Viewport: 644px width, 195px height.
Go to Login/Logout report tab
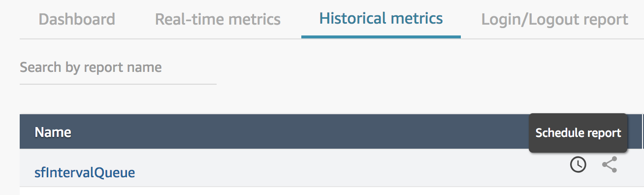555,19
